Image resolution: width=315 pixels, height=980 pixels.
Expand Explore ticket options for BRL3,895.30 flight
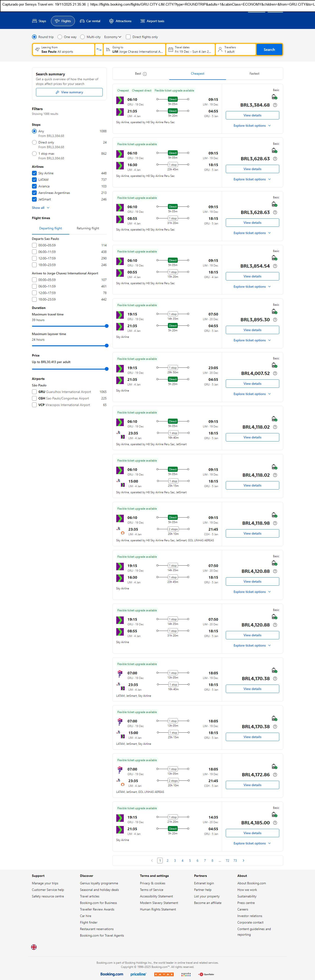pyautogui.click(x=252, y=340)
